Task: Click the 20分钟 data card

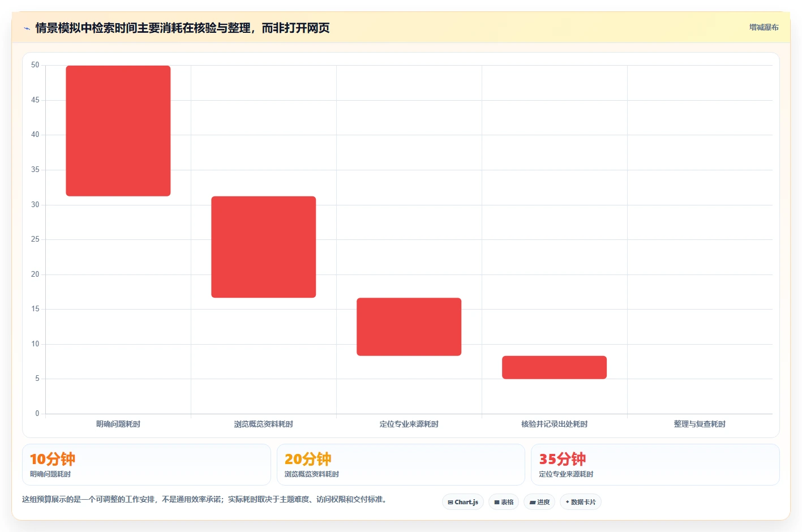Action: pos(401,465)
